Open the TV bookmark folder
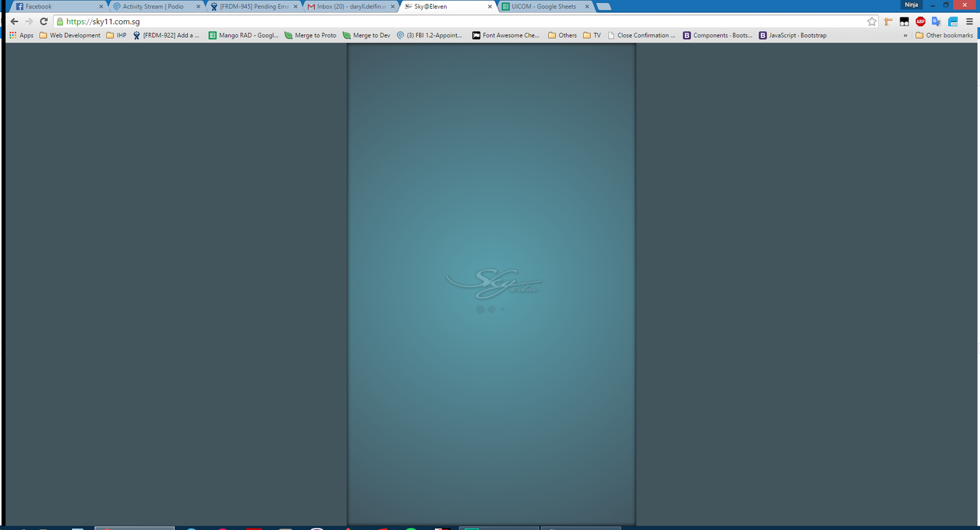The width and height of the screenshot is (980, 530). pos(592,35)
